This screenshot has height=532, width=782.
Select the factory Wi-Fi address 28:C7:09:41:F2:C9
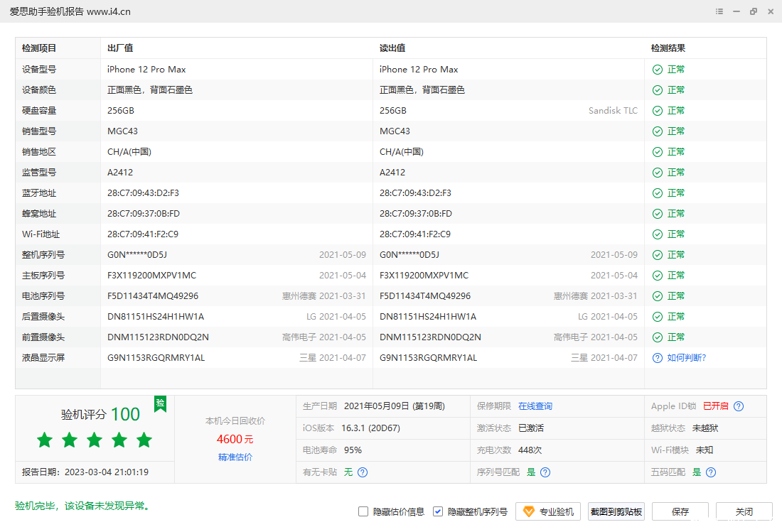143,234
